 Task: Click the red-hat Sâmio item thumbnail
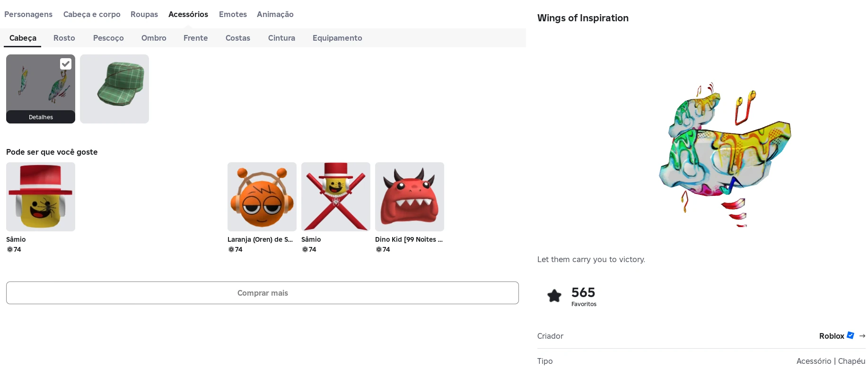40,196
